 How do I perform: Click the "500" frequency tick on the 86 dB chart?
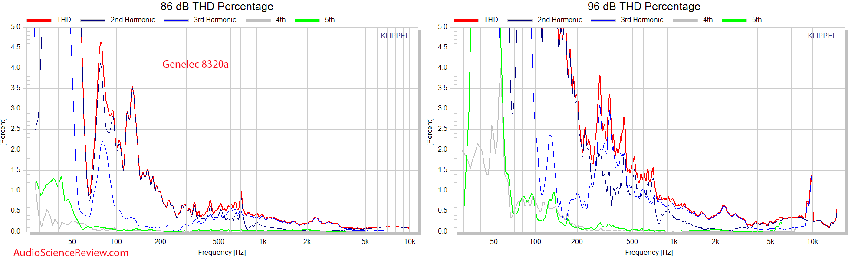coord(218,242)
